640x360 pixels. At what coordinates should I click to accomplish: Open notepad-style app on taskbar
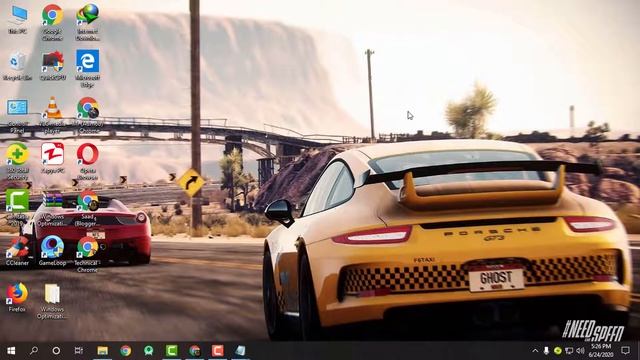pyautogui.click(x=240, y=351)
